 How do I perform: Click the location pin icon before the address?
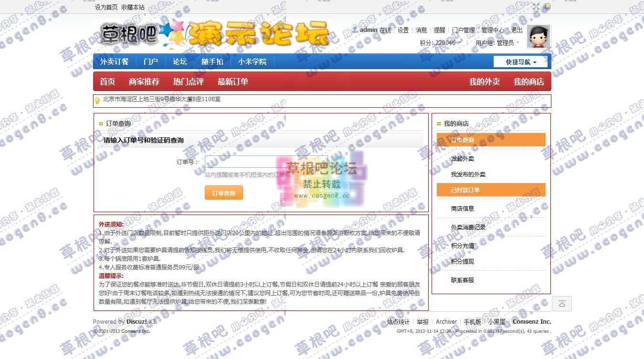(96, 101)
